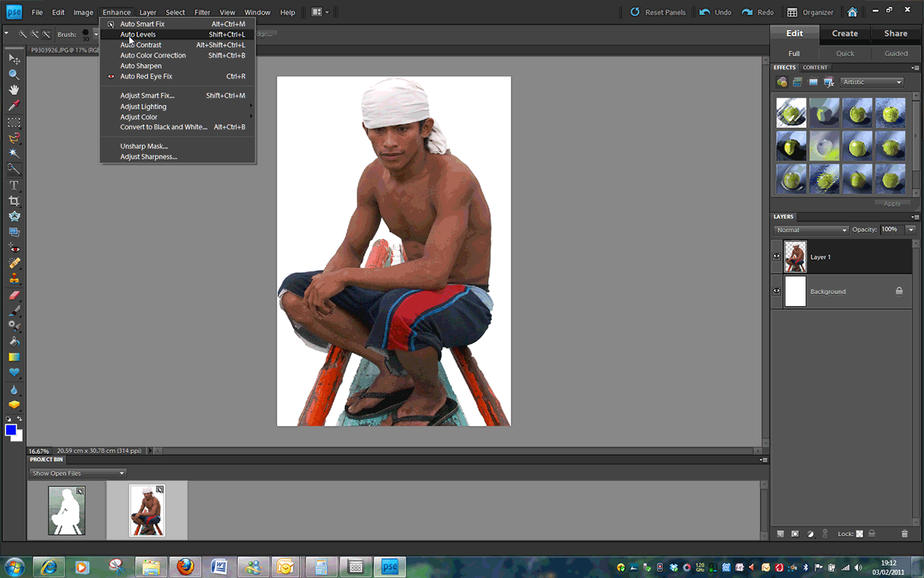Select the Gradient tool
The image size is (924, 578).
tap(14, 357)
